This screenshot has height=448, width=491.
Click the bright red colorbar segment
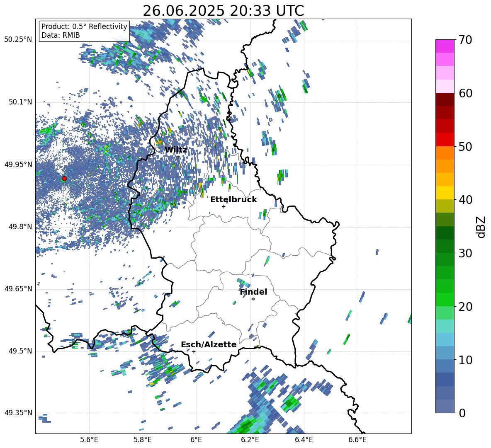(x=445, y=139)
